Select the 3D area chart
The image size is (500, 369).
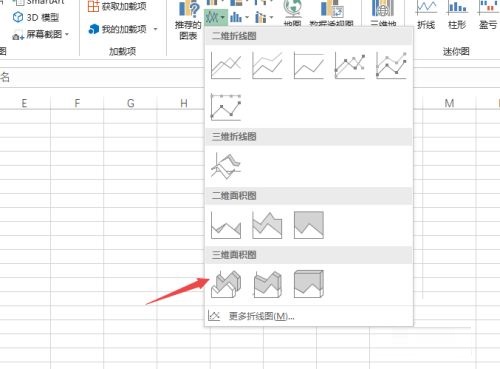(x=226, y=284)
